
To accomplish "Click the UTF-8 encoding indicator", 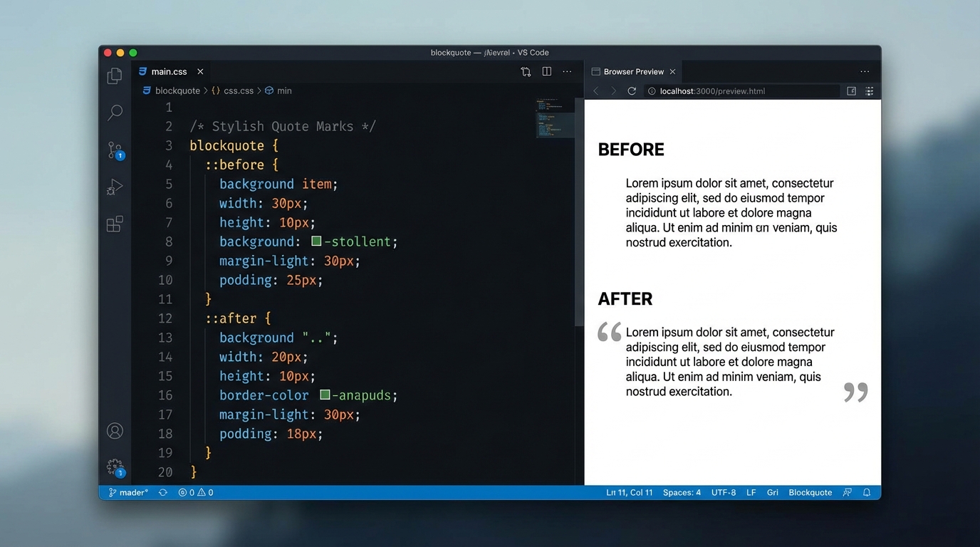I will tap(724, 492).
